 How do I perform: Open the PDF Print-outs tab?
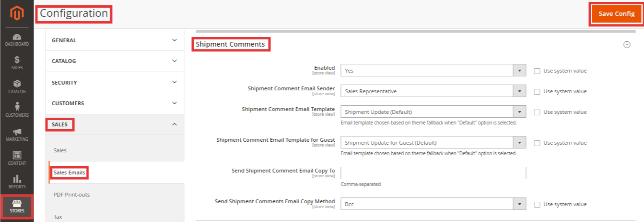(x=71, y=195)
